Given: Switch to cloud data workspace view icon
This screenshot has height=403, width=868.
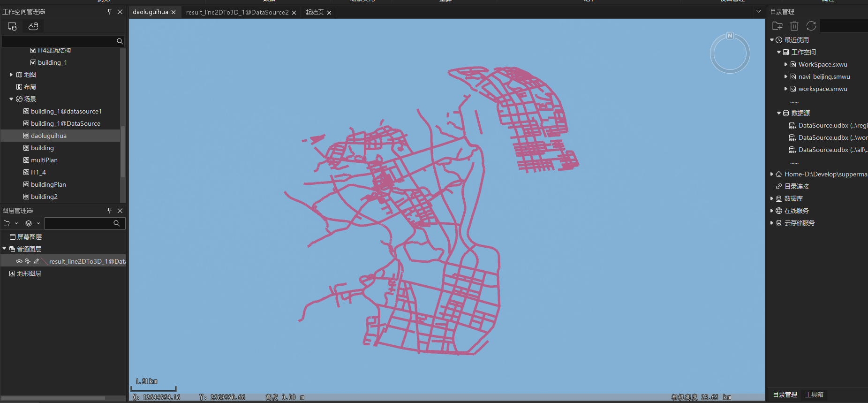Looking at the screenshot, I should tap(33, 26).
